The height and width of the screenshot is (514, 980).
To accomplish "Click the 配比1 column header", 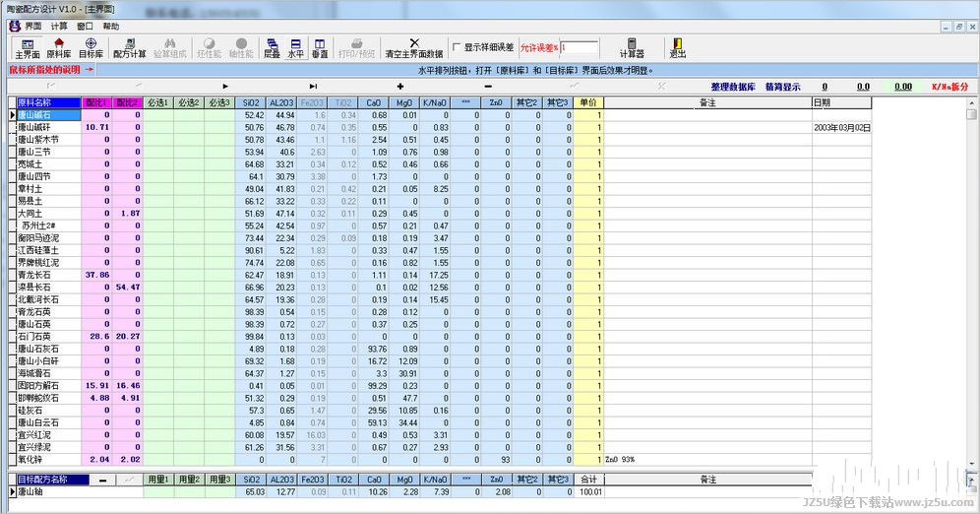I will click(x=96, y=102).
